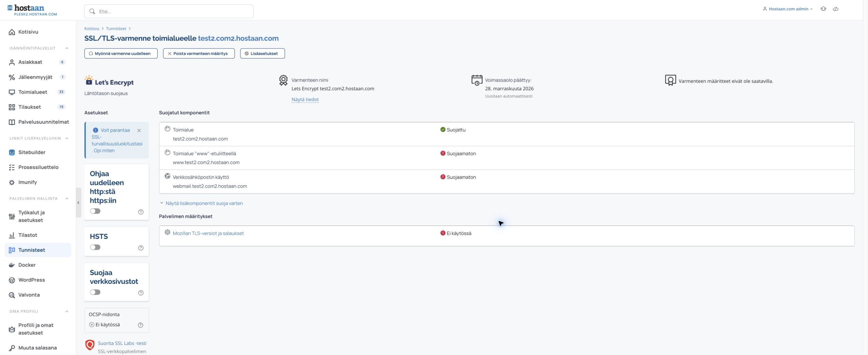Open Prosessiluettelo in the sidebar
Image resolution: width=868 pixels, height=355 pixels.
click(x=38, y=167)
